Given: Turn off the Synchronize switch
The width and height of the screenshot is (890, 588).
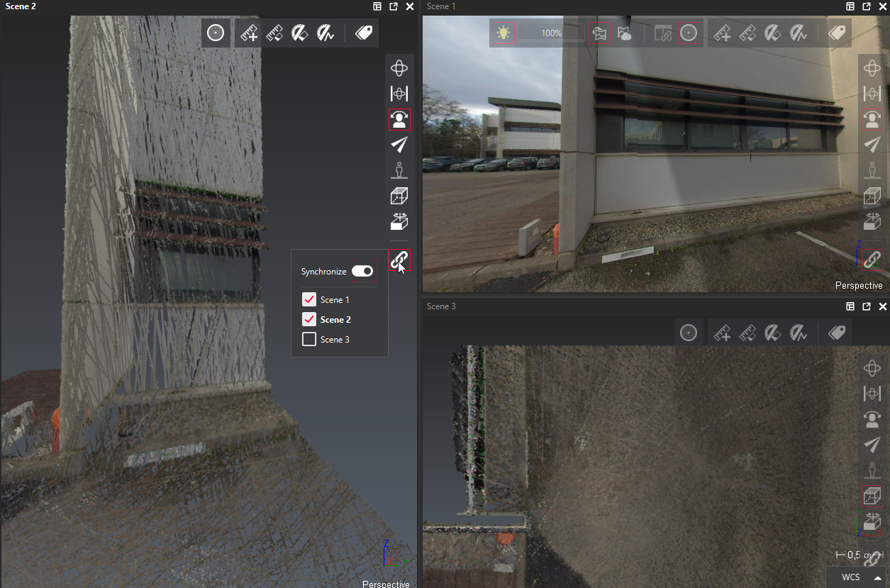Looking at the screenshot, I should pos(362,272).
